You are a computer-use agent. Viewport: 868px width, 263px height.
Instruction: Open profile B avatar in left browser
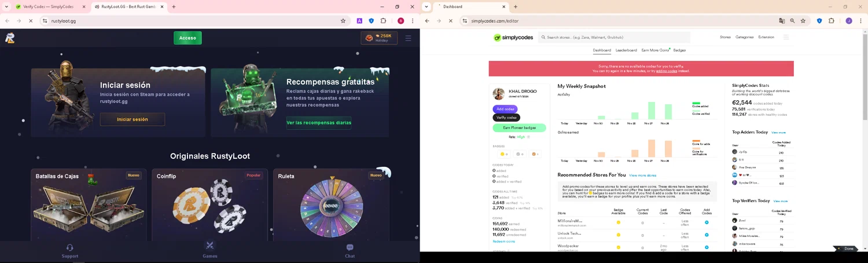[400, 21]
